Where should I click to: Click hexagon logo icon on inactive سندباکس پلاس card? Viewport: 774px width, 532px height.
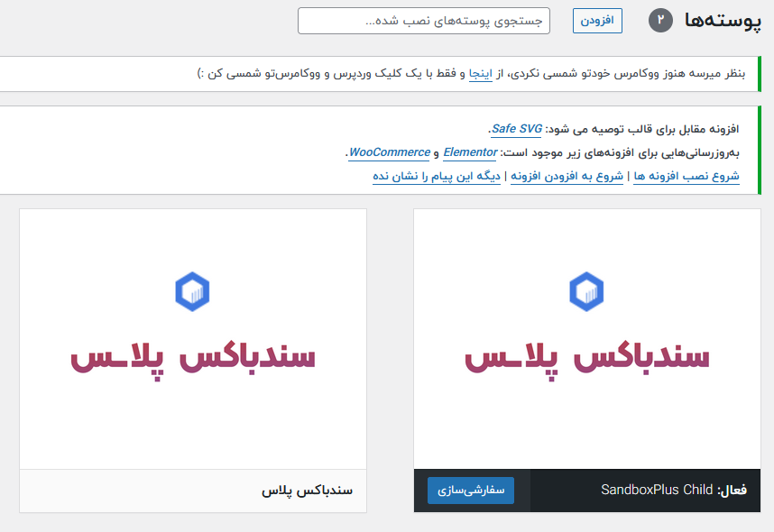tap(192, 291)
